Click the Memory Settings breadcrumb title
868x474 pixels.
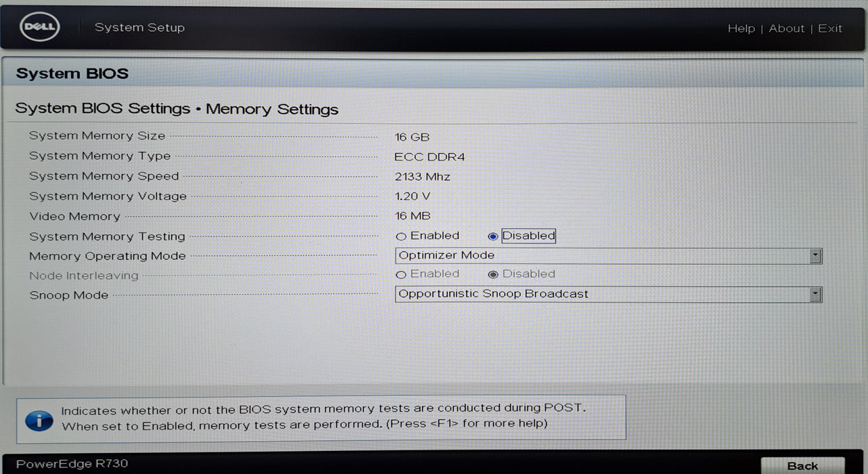272,109
